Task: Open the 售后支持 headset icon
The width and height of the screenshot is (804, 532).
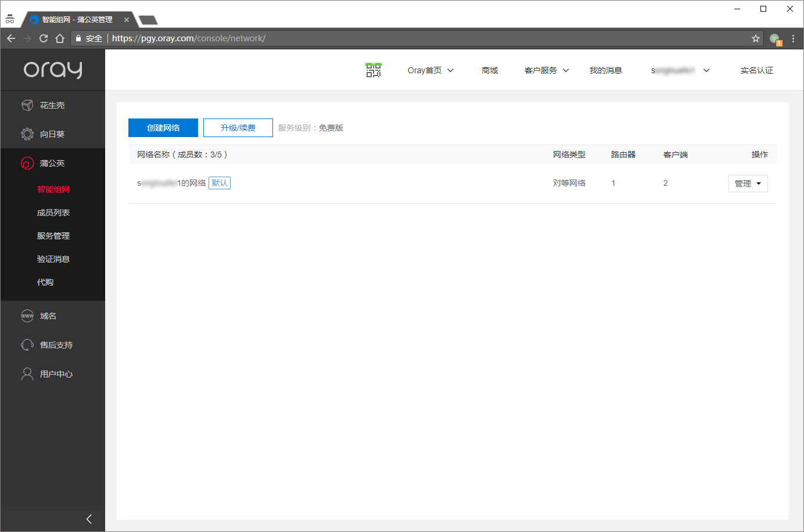Action: coord(27,345)
